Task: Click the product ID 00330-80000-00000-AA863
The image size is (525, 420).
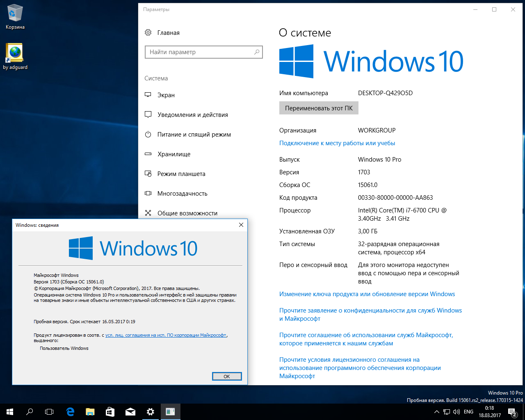Action: 395,198
